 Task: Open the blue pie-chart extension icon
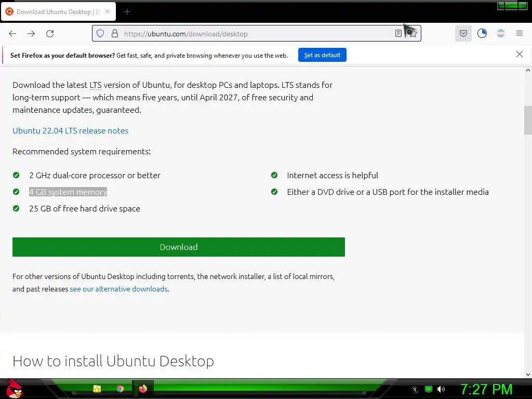(482, 33)
